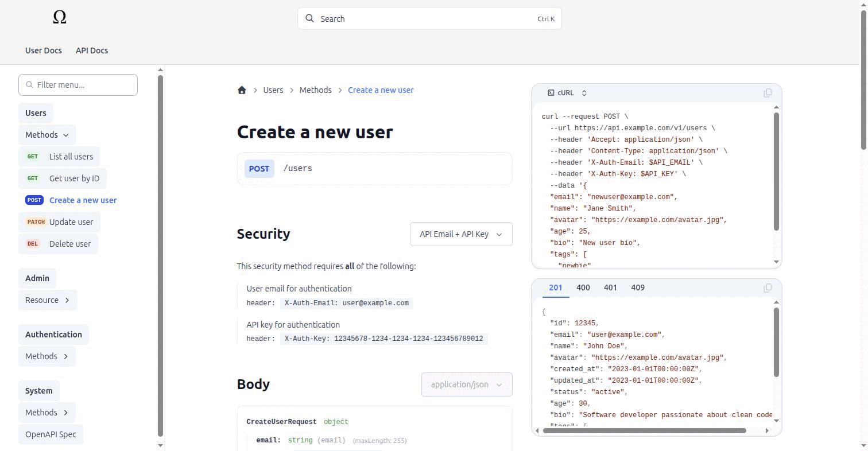Click the System section heading
Image resolution: width=868 pixels, height=451 pixels.
tap(38, 391)
